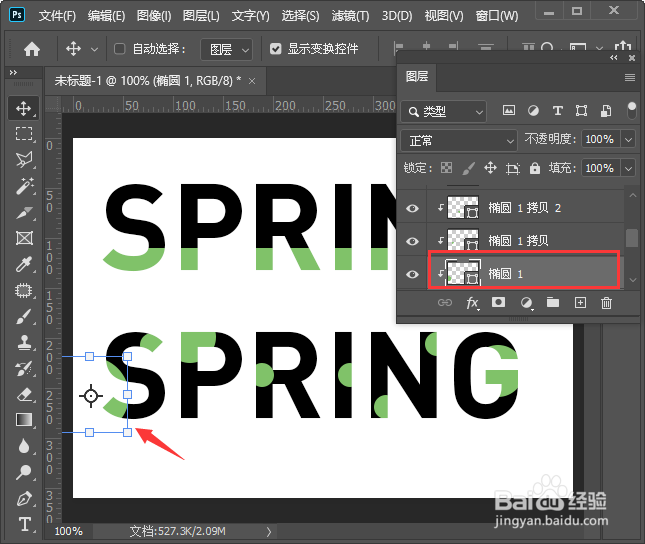645x544 pixels.
Task: Open the 正常 blend mode dropdown
Action: (x=459, y=141)
